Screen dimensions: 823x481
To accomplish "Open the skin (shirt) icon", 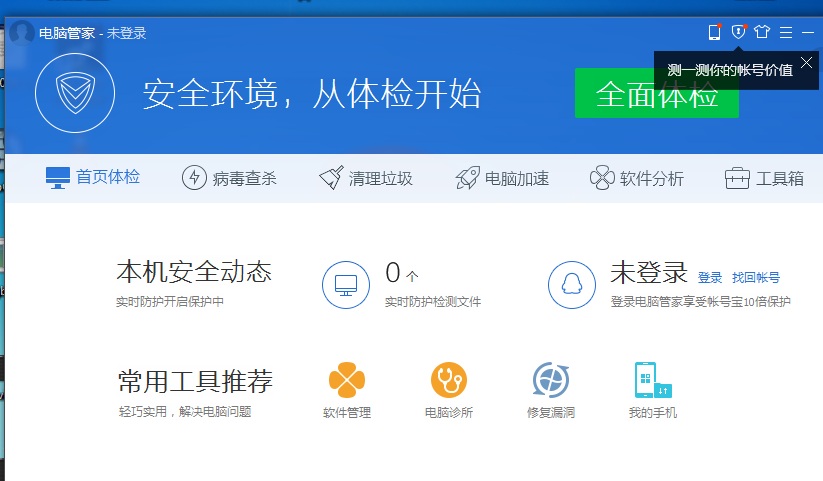I will [x=762, y=32].
